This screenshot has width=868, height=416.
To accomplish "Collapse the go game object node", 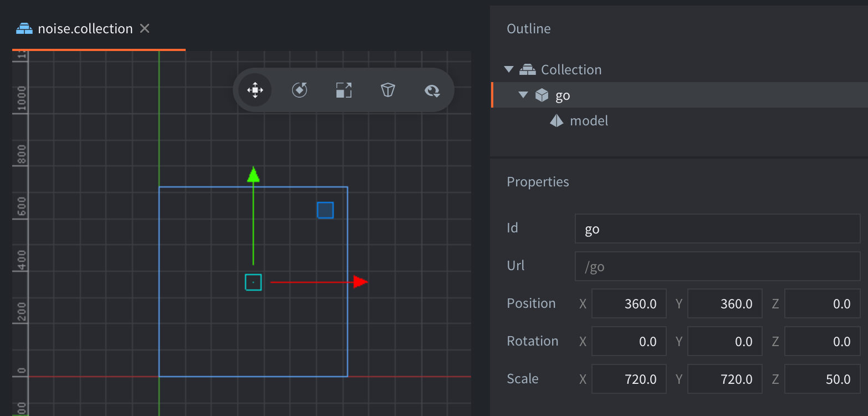I will [522, 95].
